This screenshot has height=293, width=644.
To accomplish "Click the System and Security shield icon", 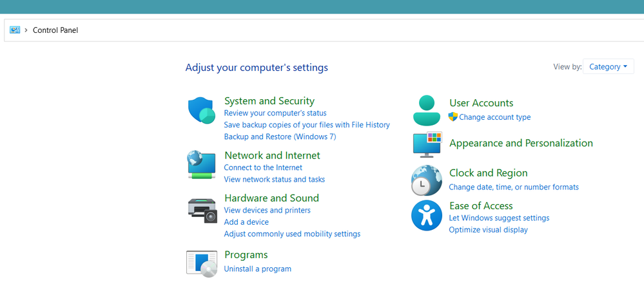I will 202,110.
